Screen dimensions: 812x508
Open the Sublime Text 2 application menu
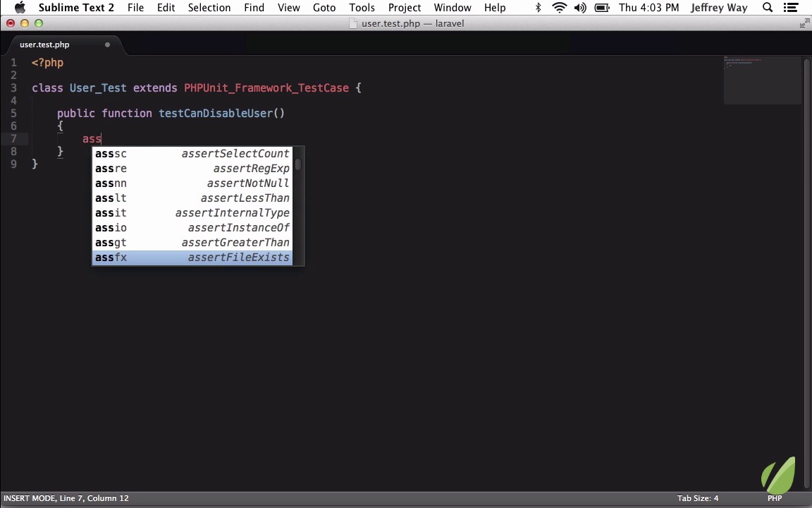point(76,8)
